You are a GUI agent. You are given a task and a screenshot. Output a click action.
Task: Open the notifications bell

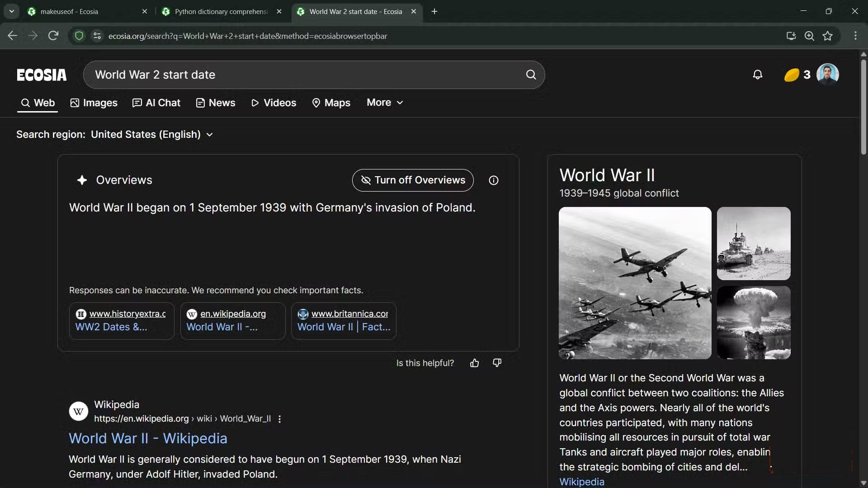[758, 75]
